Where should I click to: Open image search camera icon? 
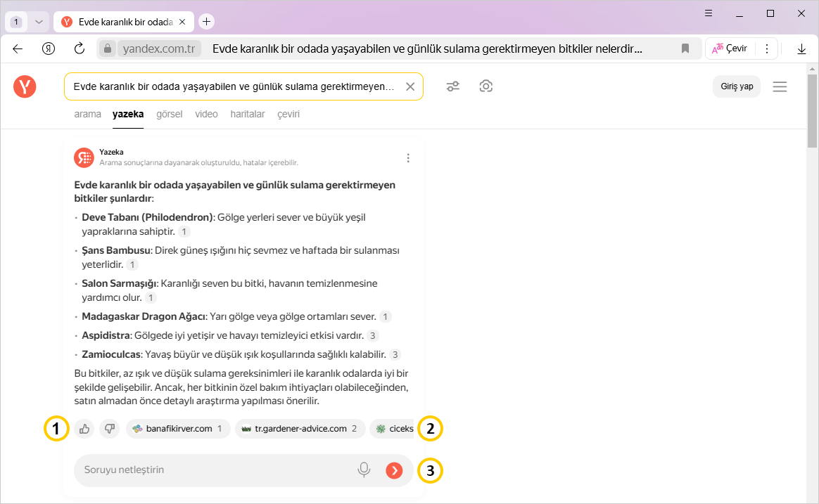[485, 86]
